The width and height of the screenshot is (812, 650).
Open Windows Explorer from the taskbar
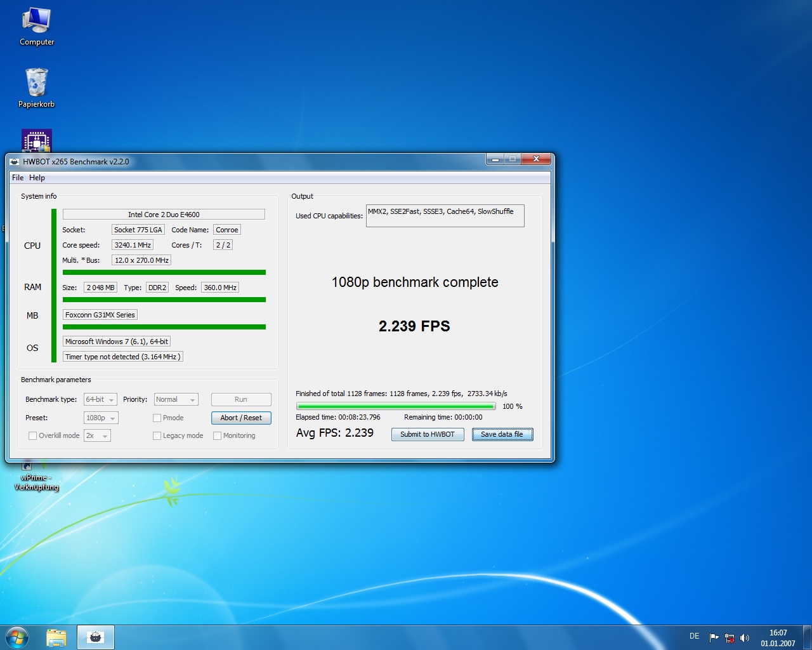(56, 637)
